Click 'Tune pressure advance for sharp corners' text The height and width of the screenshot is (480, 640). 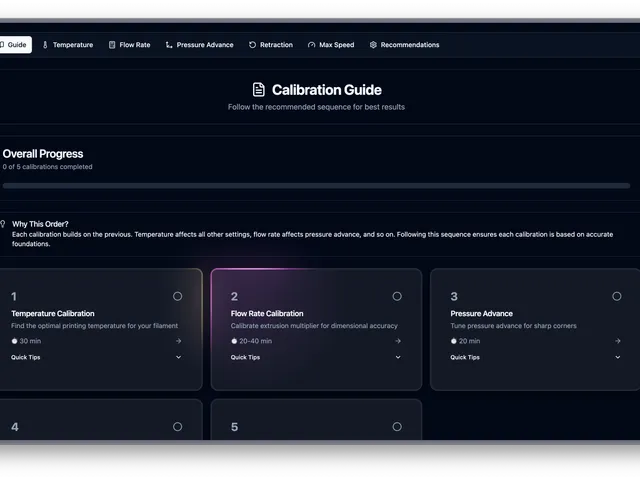pos(513,326)
